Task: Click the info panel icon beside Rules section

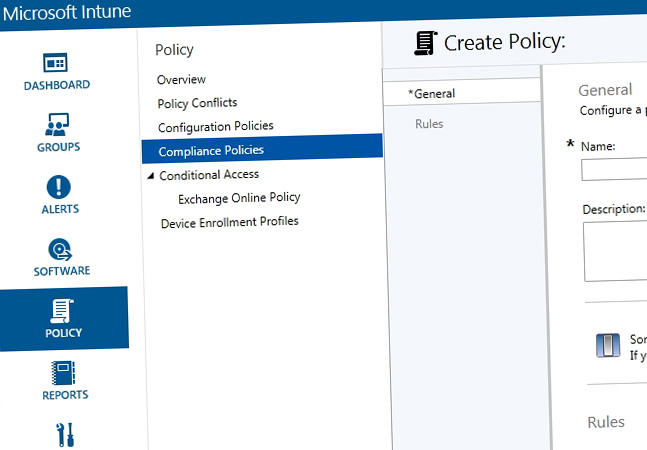Action: click(608, 345)
